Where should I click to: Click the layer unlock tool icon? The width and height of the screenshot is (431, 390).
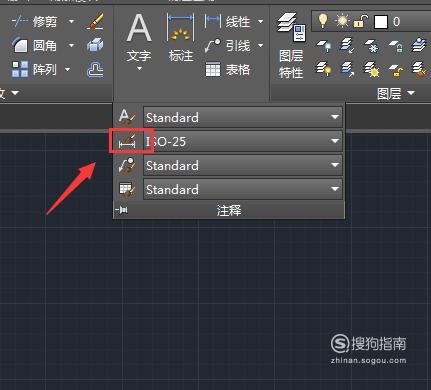[x=396, y=69]
